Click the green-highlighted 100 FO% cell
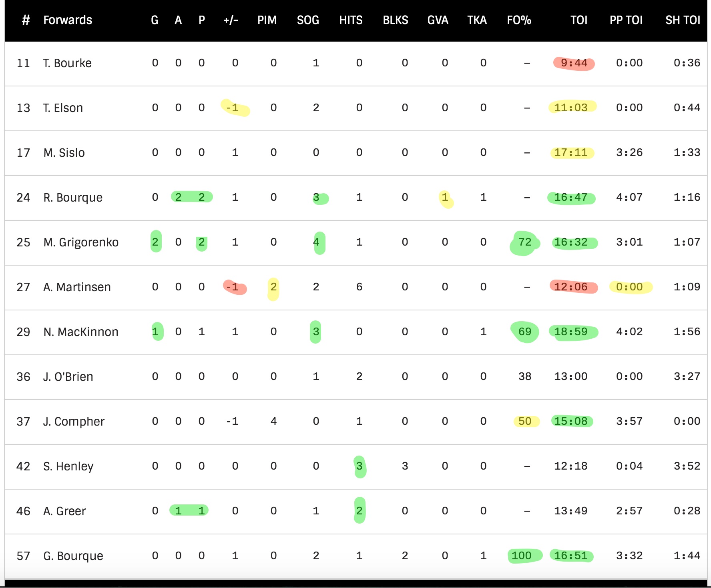Image resolution: width=711 pixels, height=588 pixels. (x=521, y=556)
